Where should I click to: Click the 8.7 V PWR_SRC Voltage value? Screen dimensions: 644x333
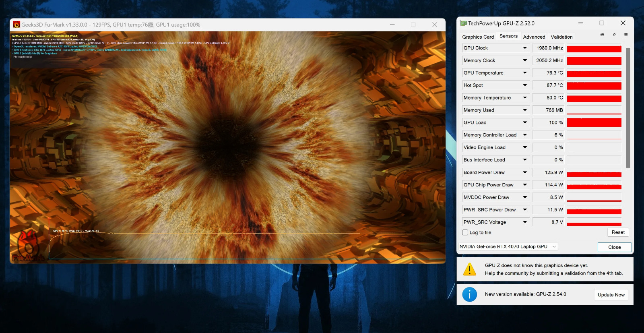pos(549,222)
